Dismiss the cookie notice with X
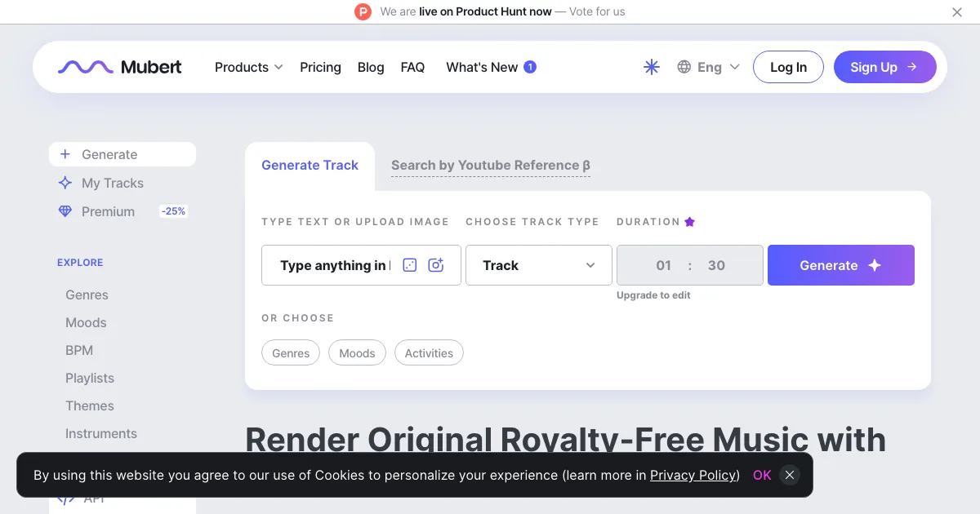 pos(789,475)
